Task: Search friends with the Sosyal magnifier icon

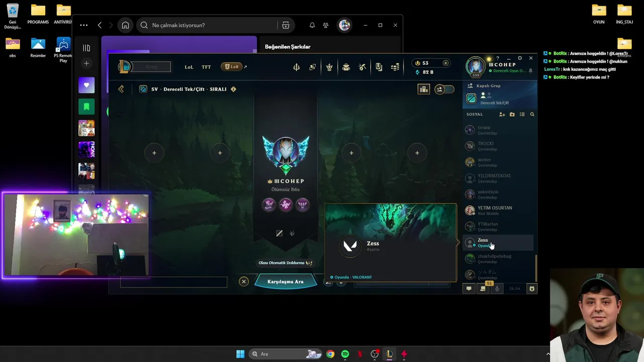Action: (532, 114)
